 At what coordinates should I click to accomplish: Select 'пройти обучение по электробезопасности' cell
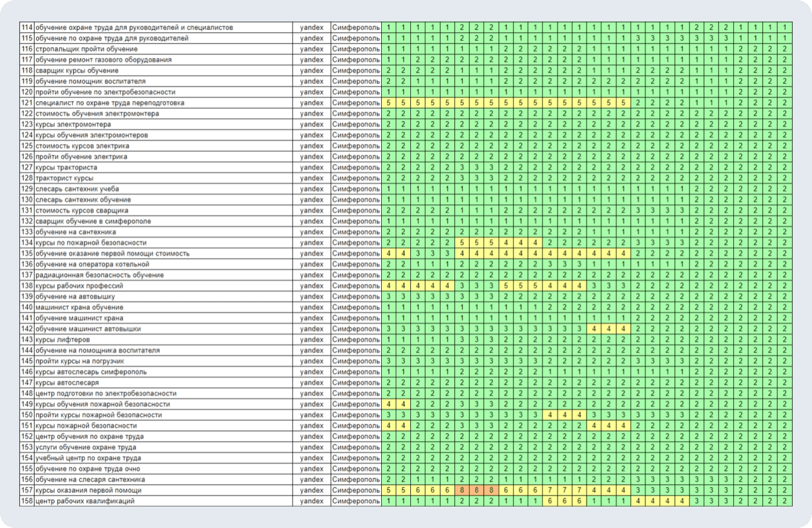[163, 92]
